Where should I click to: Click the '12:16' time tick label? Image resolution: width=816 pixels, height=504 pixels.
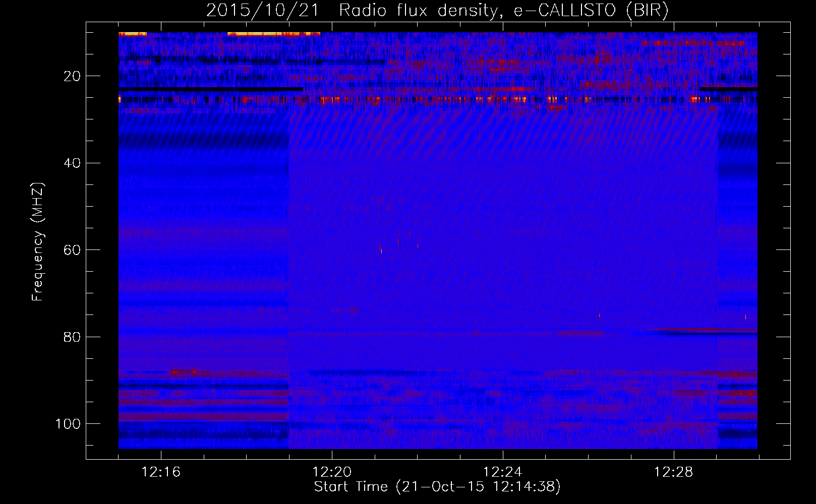point(161,472)
